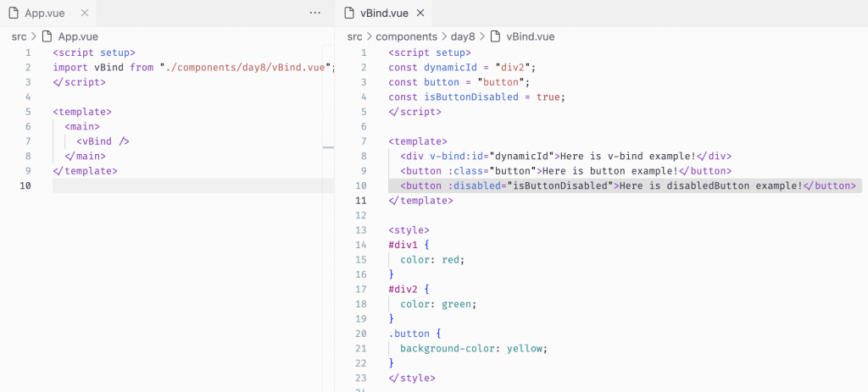Viewport: 868px width, 392px height.
Task: Close the App.vue tab
Action: (85, 13)
